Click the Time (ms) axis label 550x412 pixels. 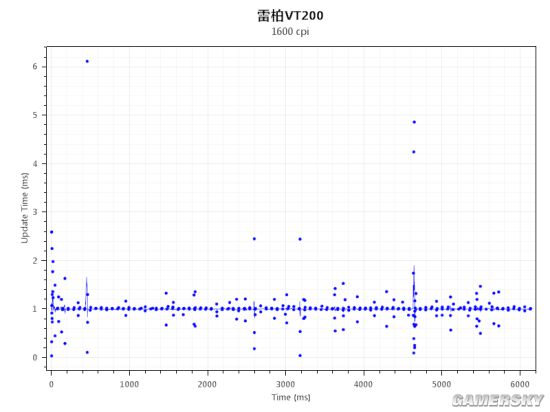pos(291,397)
